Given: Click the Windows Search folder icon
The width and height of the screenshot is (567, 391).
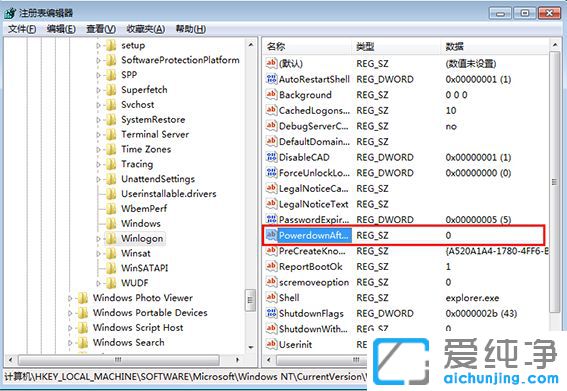Looking at the screenshot, I should coord(83,342).
